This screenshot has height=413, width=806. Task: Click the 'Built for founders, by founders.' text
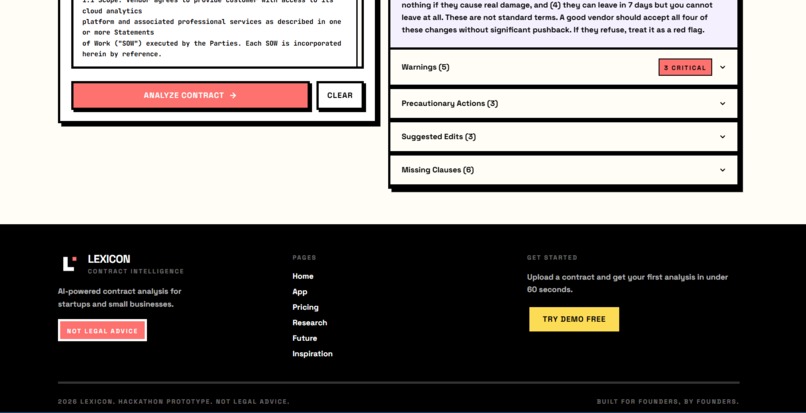point(668,402)
